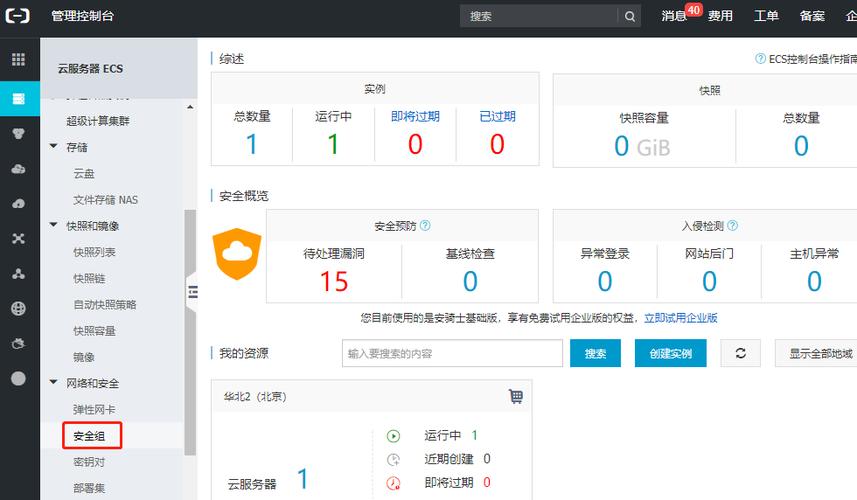This screenshot has width=857, height=500.
Task: Open 快照列表 in sidebar
Action: coord(95,252)
